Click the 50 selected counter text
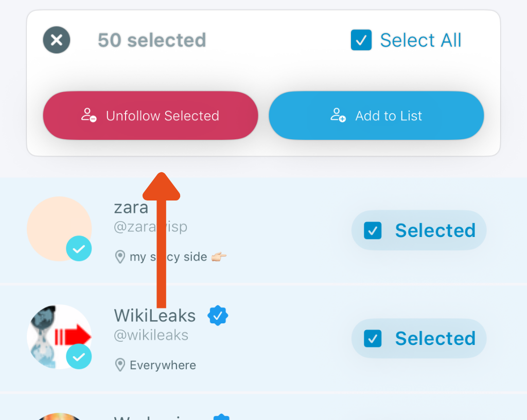This screenshot has height=420, width=527. pyautogui.click(x=151, y=40)
